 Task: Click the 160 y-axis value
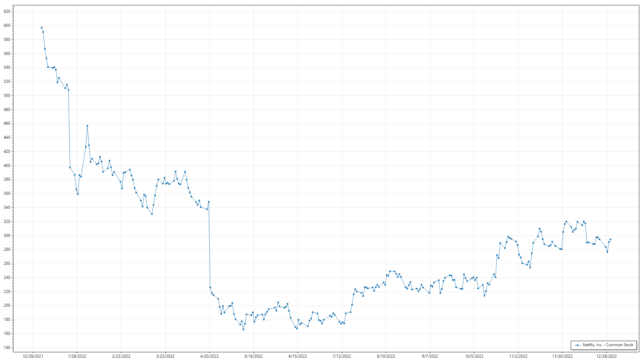7,334
